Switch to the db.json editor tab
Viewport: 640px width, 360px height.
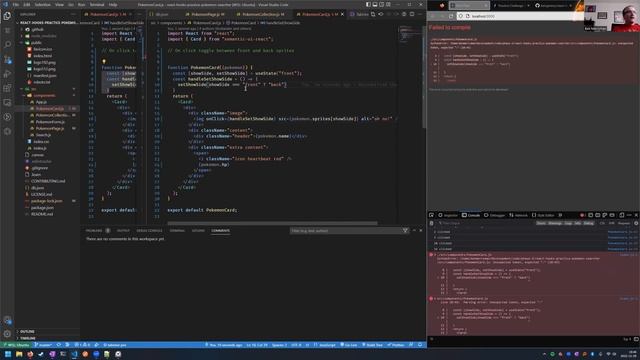162,14
